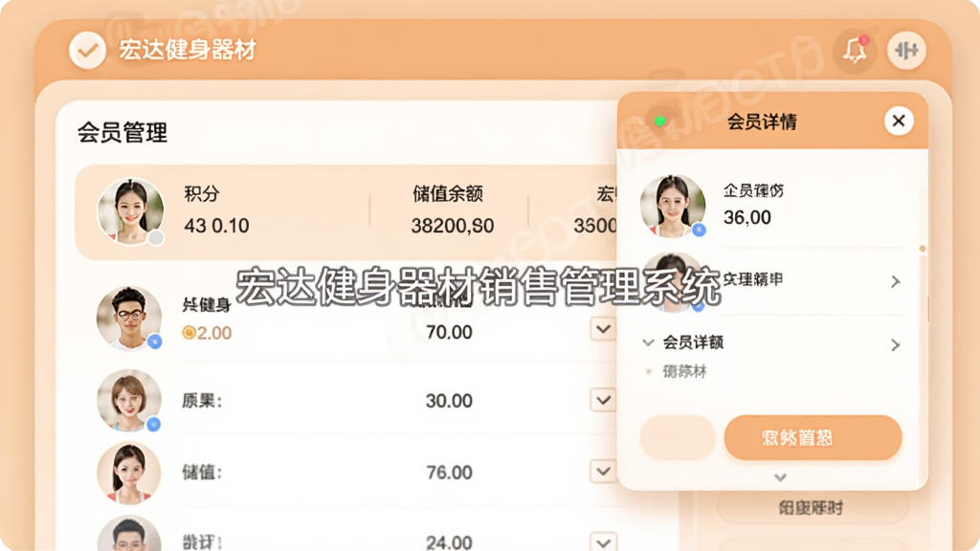This screenshot has width=980, height=551.
Task: Click the orange button in 会员详情 panel
Action: 813,438
